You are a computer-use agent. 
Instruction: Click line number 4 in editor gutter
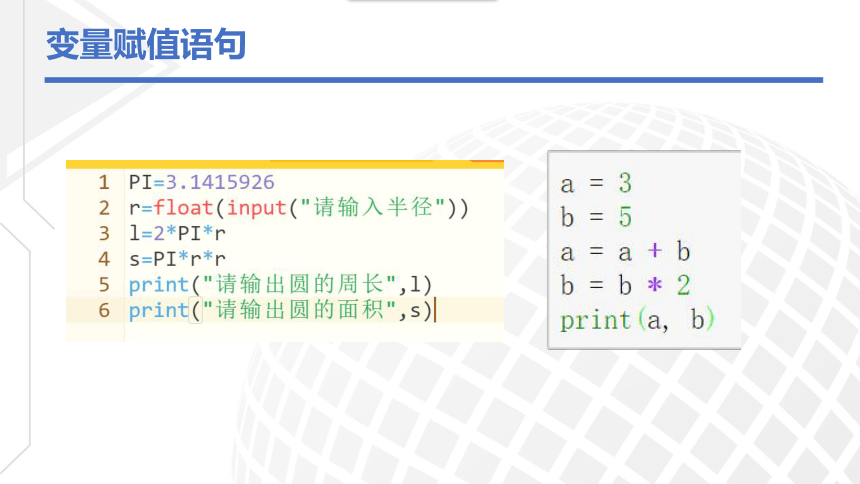[x=104, y=258]
